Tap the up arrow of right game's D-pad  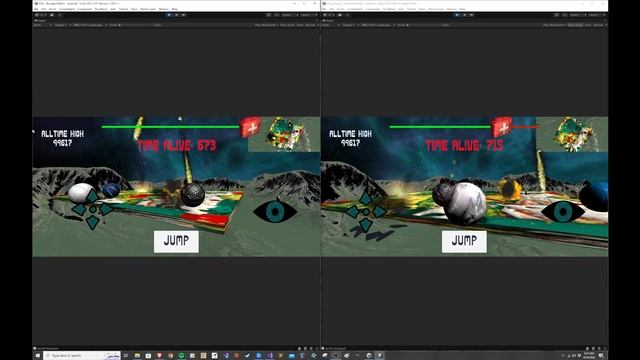[366, 199]
